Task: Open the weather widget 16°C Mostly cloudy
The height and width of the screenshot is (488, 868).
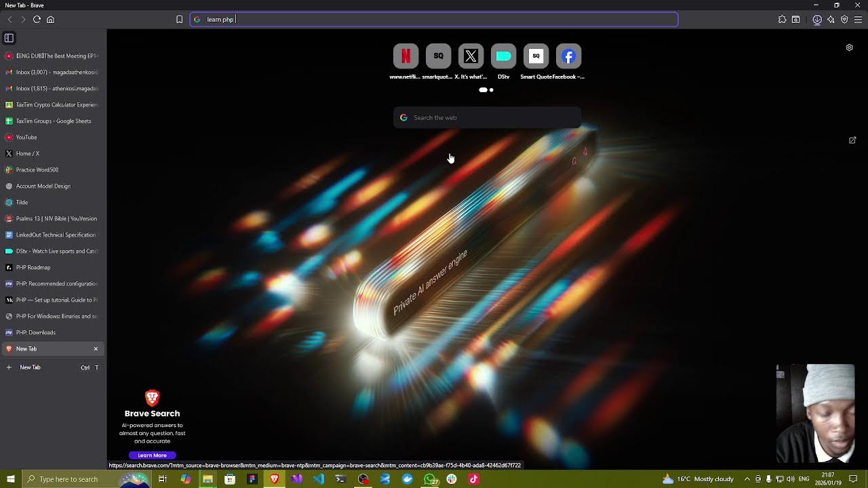Action: pos(698,479)
